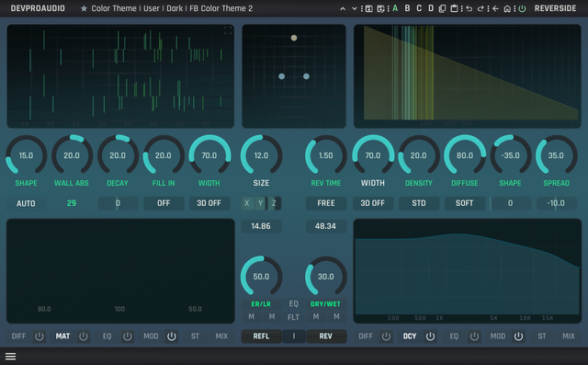Click the REVERSIDE logo text
This screenshot has height=365, width=588.
click(x=555, y=8)
